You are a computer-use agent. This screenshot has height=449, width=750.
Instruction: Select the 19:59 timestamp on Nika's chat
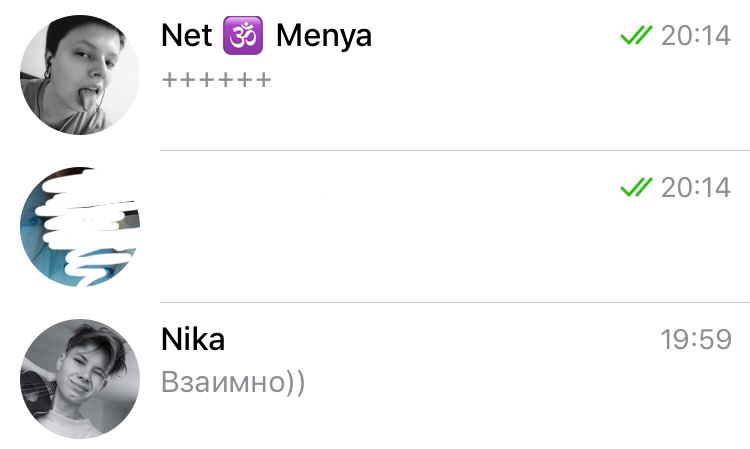[696, 339]
